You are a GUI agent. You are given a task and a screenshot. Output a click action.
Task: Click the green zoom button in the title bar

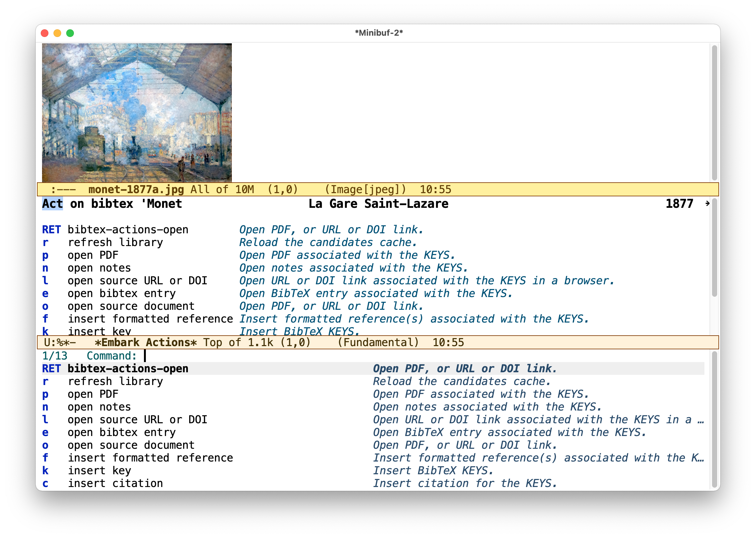(x=69, y=33)
